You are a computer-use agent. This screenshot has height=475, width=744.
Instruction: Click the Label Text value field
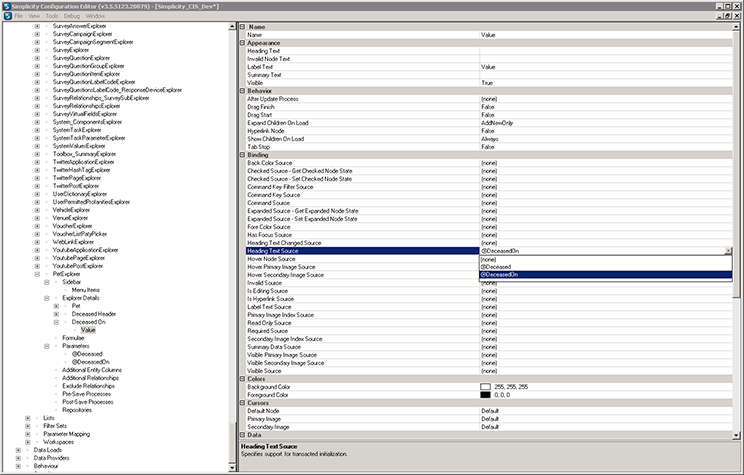click(606, 67)
